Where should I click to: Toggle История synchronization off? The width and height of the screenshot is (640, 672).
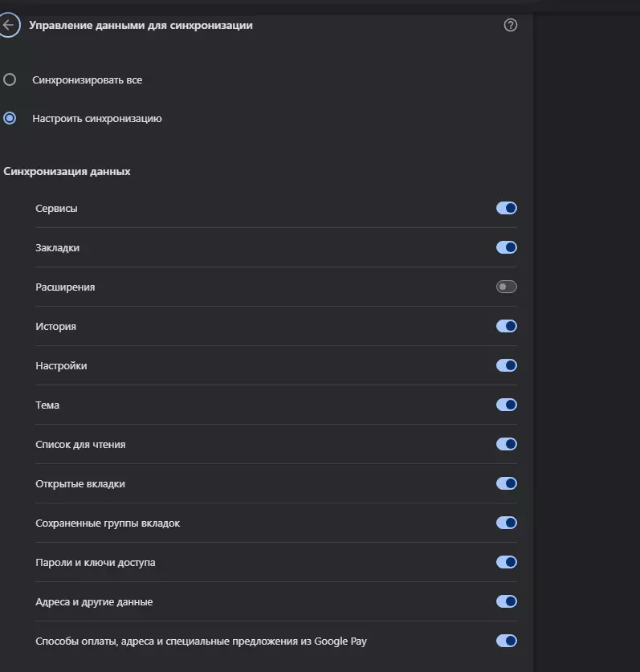506,326
